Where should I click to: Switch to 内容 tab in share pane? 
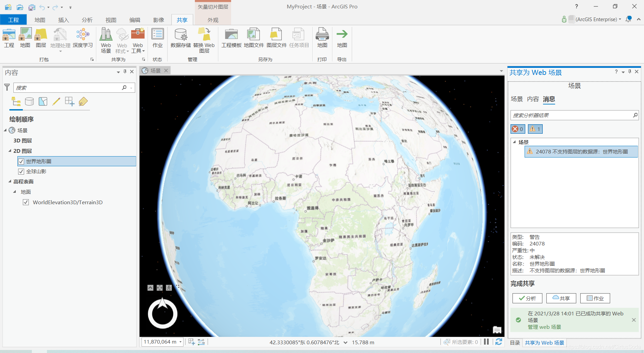[x=533, y=99]
